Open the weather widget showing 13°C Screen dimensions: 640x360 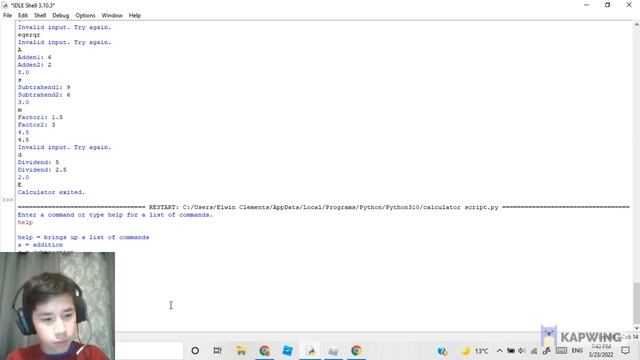pos(475,351)
